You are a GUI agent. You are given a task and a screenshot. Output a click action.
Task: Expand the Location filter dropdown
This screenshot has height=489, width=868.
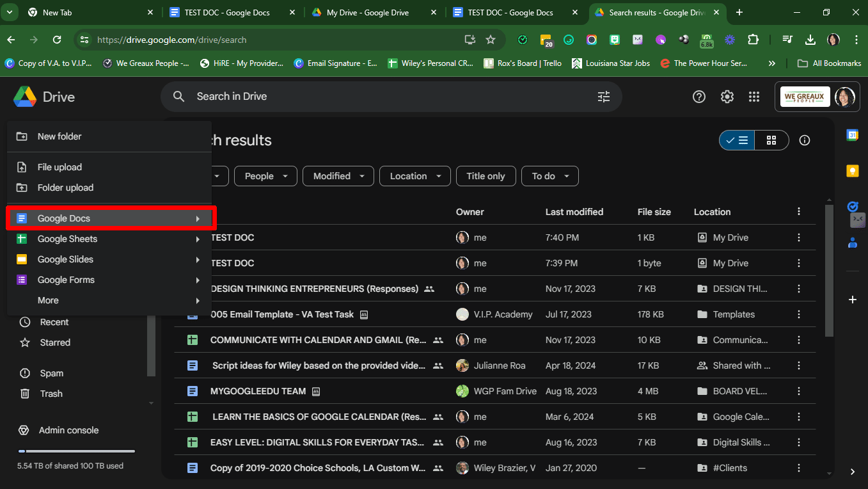tap(414, 176)
